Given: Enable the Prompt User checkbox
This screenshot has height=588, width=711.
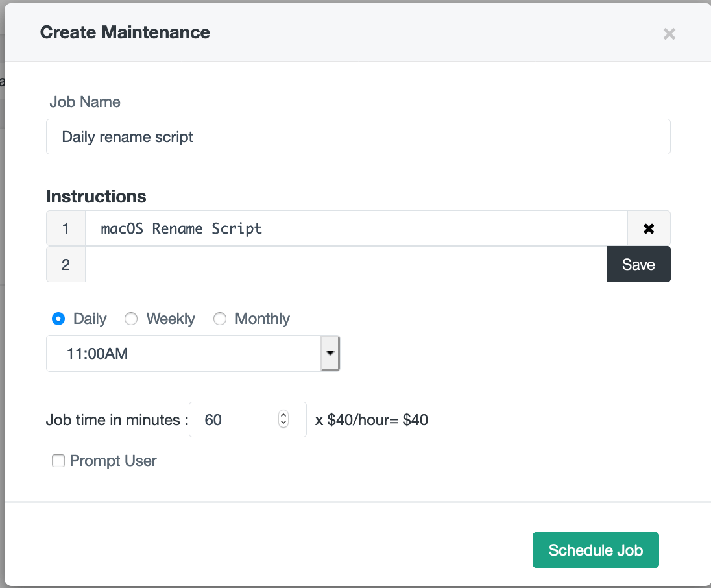Looking at the screenshot, I should coord(58,461).
